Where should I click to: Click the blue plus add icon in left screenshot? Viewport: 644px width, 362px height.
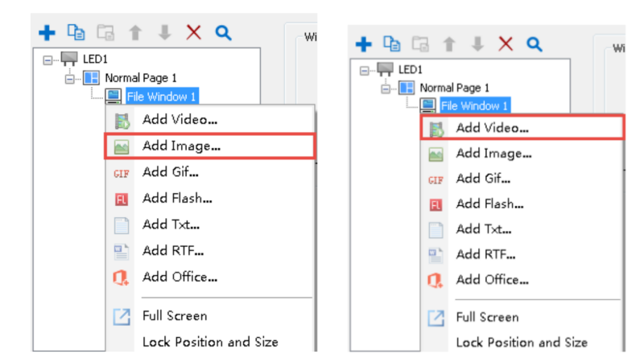pos(47,32)
